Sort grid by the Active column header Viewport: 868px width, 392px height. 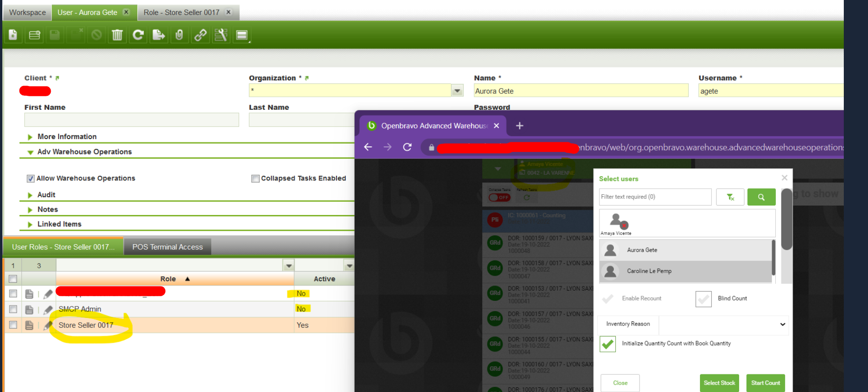pyautogui.click(x=324, y=279)
